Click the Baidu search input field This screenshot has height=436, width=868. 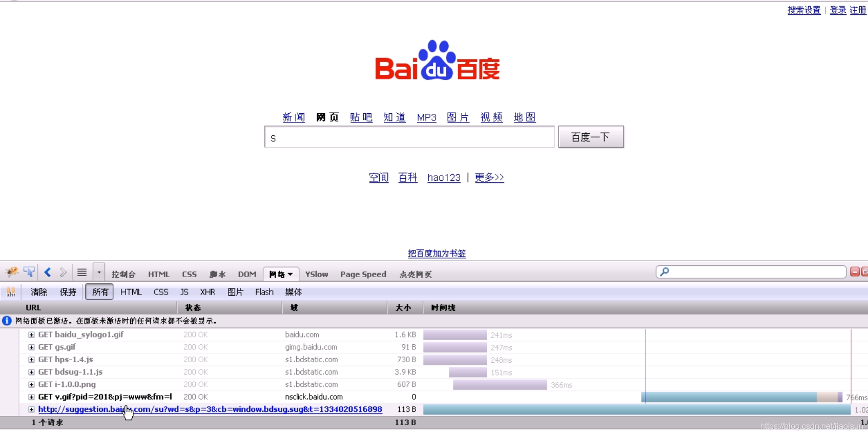click(x=409, y=137)
